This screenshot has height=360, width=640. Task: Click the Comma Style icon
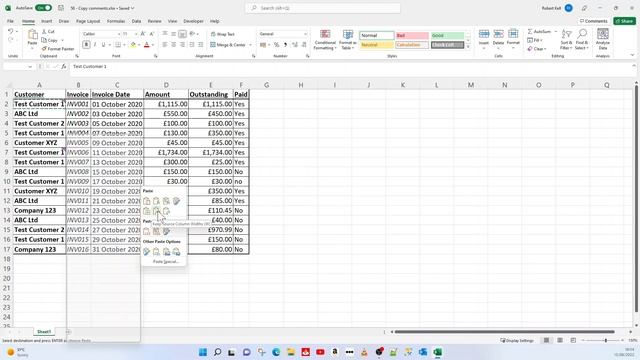285,44
